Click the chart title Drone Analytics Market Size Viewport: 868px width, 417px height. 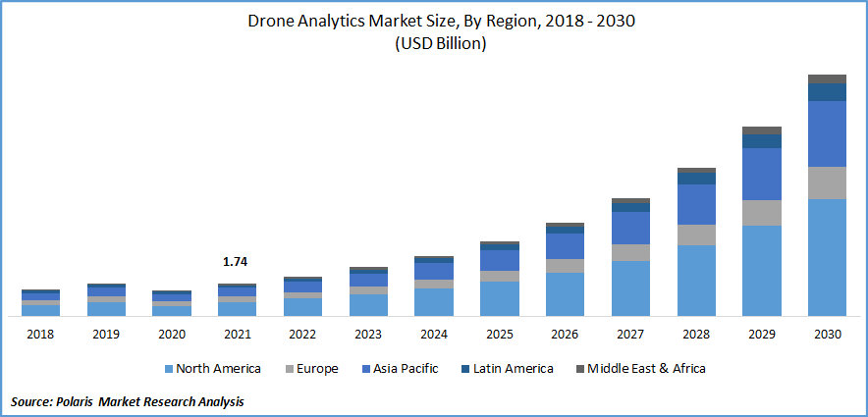[x=433, y=23]
